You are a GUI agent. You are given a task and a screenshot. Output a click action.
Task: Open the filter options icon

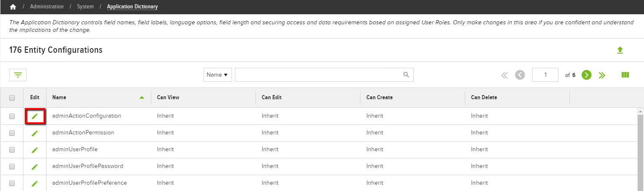(18, 75)
